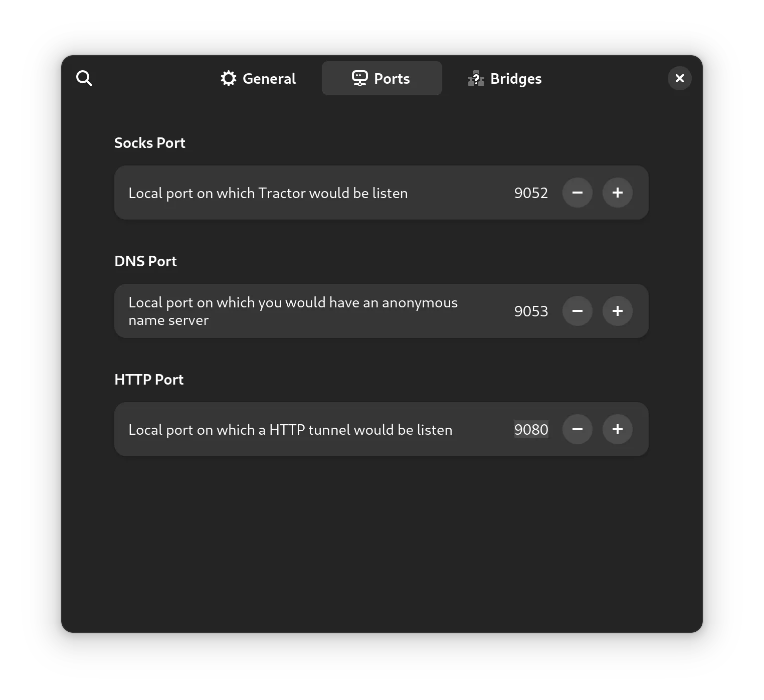
Task: Select the Ports tab label
Action: pyautogui.click(x=392, y=79)
